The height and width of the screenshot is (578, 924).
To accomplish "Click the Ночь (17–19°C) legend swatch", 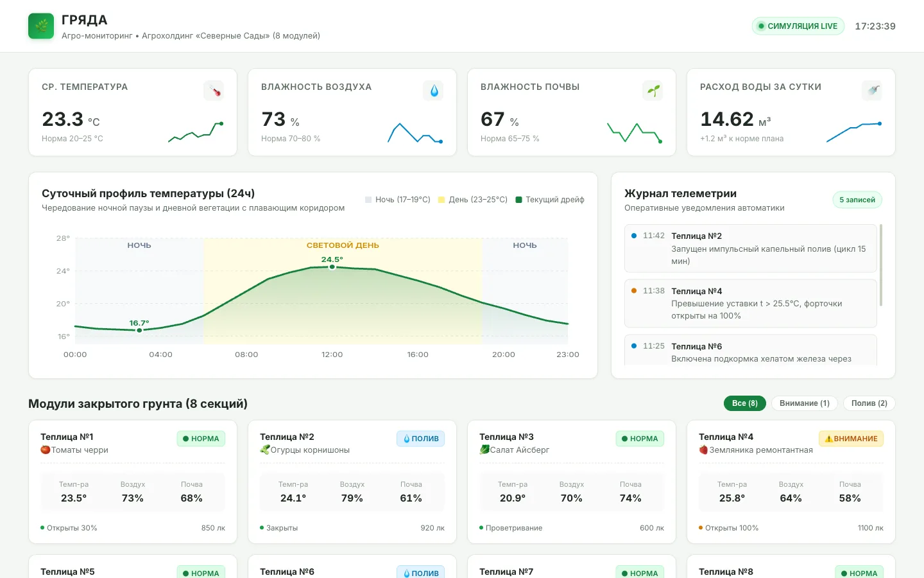I will tap(368, 200).
